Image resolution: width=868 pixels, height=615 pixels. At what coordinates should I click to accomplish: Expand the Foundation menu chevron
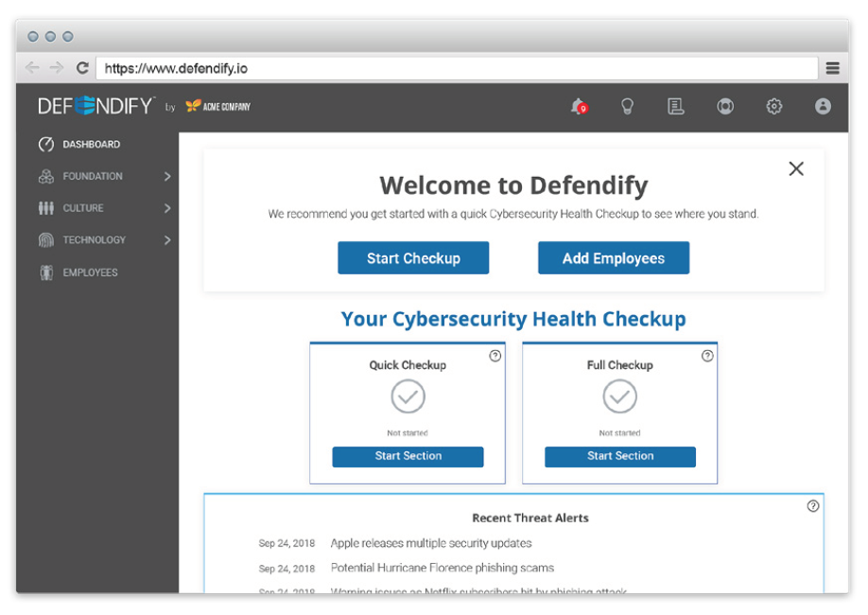click(x=167, y=176)
